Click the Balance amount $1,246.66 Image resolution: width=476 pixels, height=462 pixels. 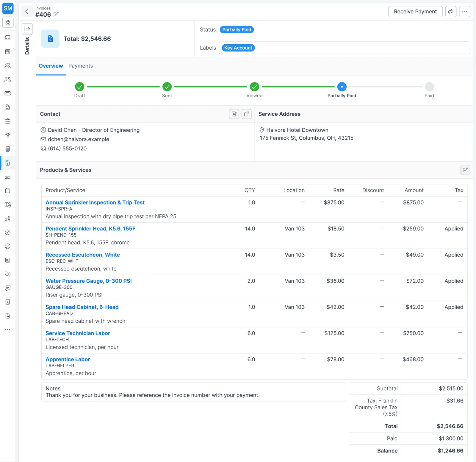tap(450, 451)
